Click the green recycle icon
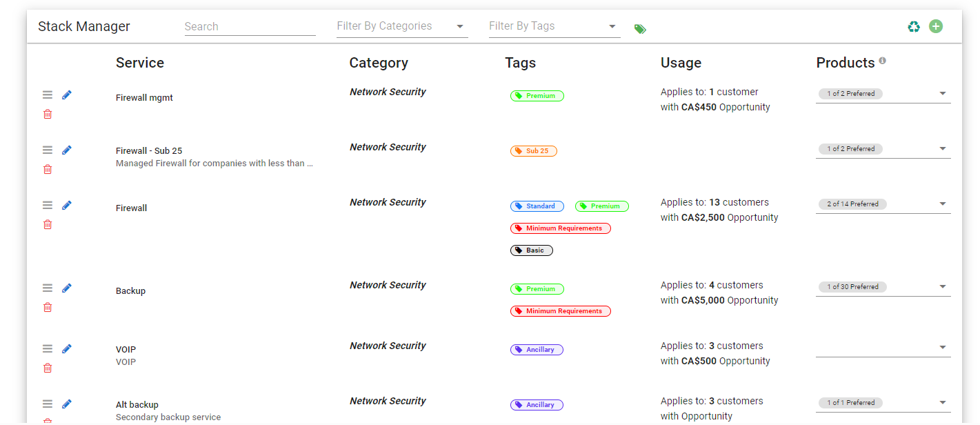The image size is (980, 425). tap(914, 27)
